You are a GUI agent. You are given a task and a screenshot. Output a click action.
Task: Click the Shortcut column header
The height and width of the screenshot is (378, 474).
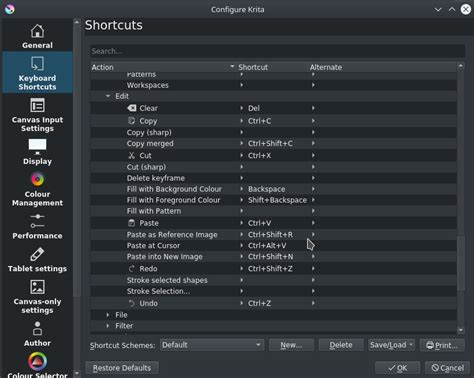point(272,67)
